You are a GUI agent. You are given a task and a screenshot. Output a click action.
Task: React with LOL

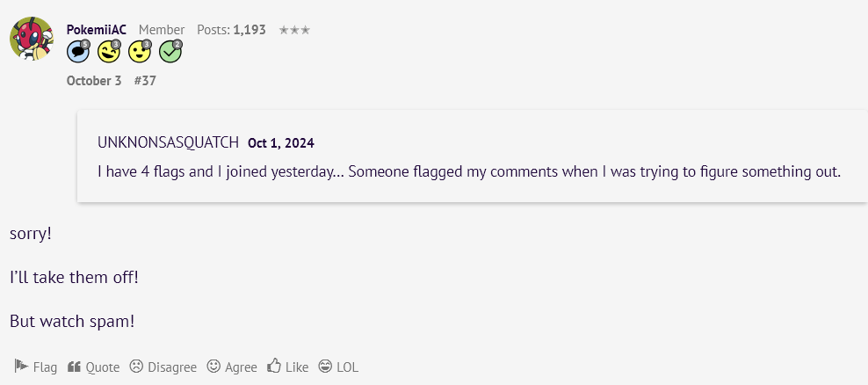(x=338, y=367)
